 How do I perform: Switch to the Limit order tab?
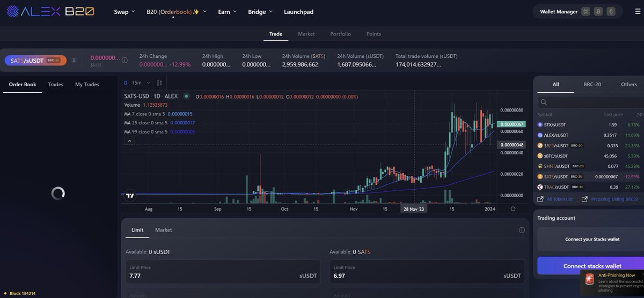tap(137, 230)
